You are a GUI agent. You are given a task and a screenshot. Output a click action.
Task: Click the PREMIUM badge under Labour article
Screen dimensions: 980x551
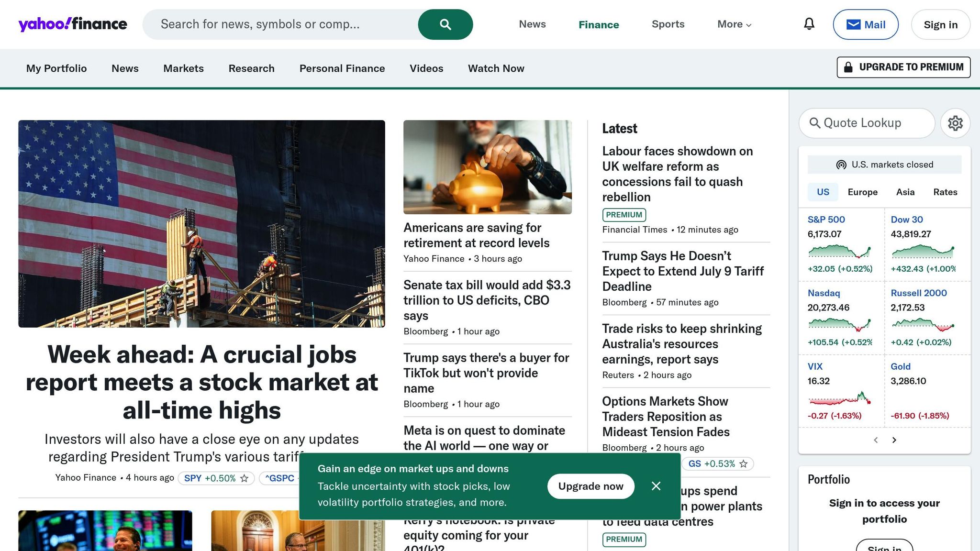[x=624, y=215]
